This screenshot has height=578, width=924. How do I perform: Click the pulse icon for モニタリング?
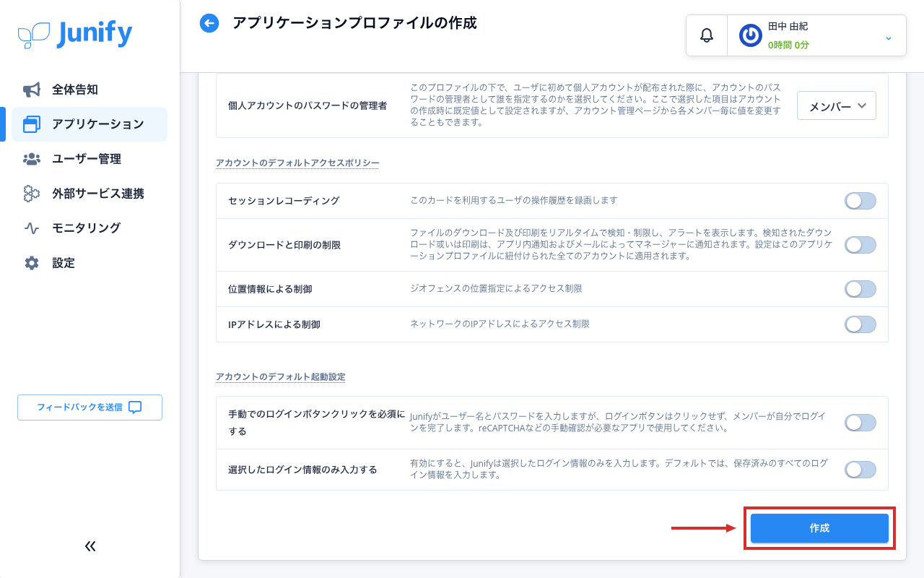point(31,228)
